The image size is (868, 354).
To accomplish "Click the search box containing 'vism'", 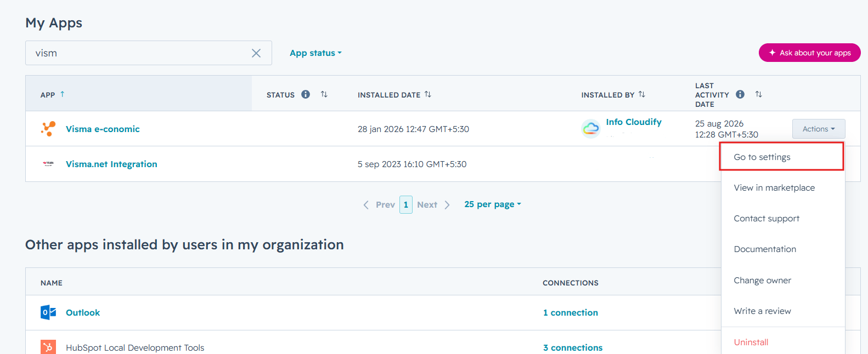I will (x=149, y=53).
